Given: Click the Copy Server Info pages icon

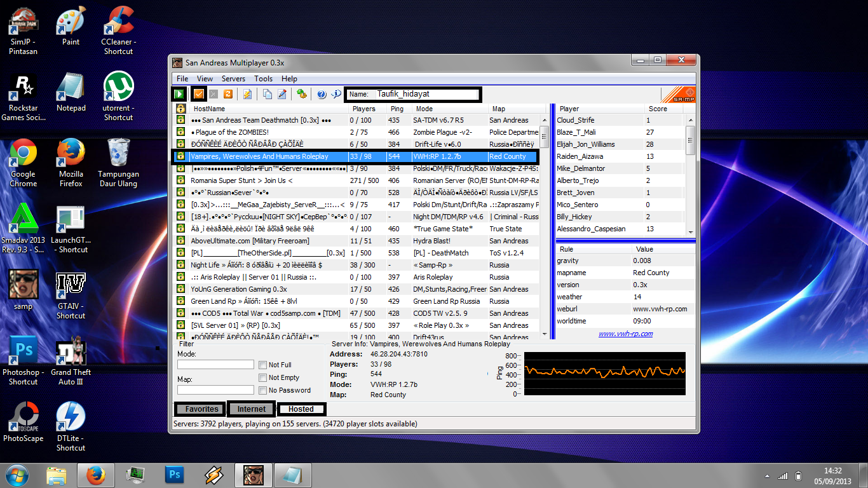Looking at the screenshot, I should tap(268, 94).
